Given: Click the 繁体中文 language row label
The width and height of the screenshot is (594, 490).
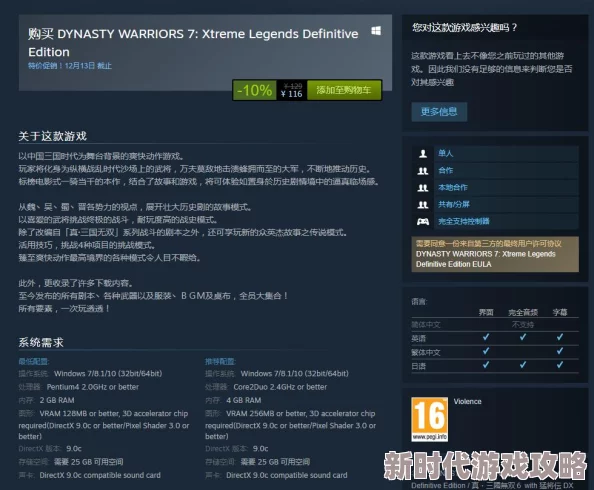Looking at the screenshot, I should click(x=426, y=352).
